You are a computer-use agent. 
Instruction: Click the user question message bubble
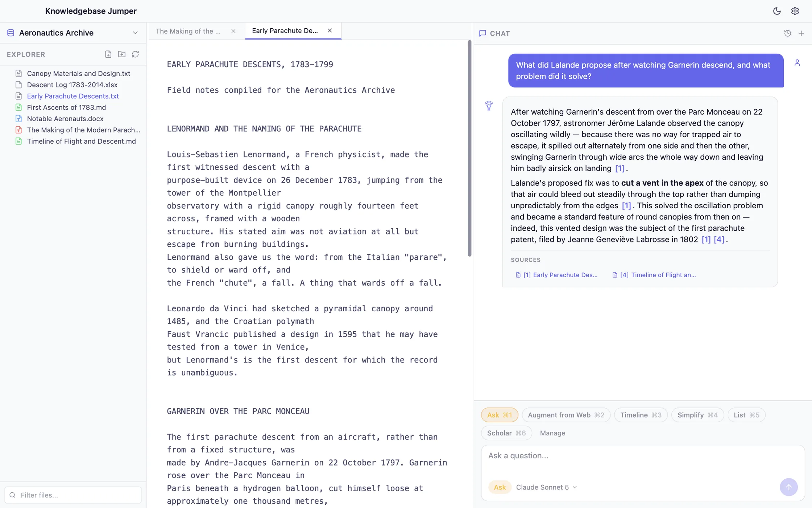click(x=646, y=70)
